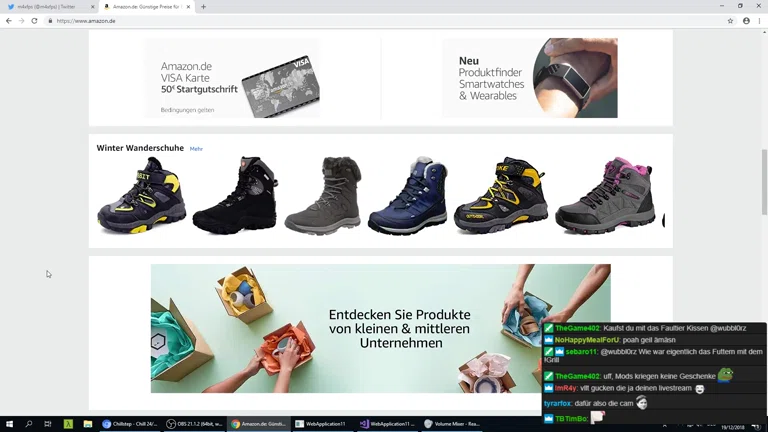Viewport: 768px width, 432px height.
Task: Switch to the Visual Studio WebApplication11 taskbar window
Action: 387,424
